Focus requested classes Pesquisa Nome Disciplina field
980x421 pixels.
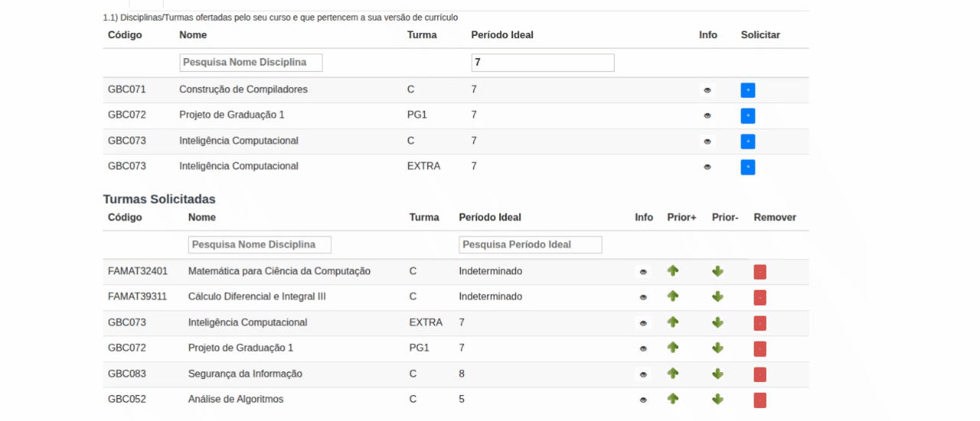(260, 245)
